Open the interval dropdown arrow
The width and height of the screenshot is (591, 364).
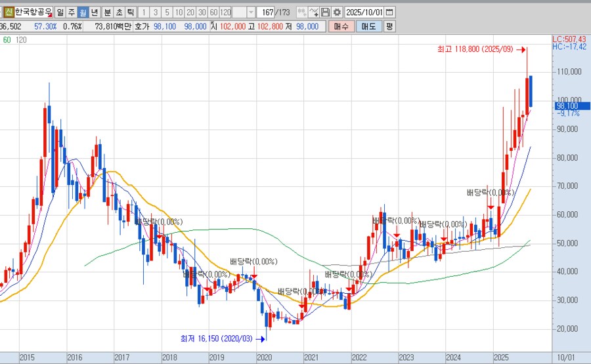tap(251, 12)
